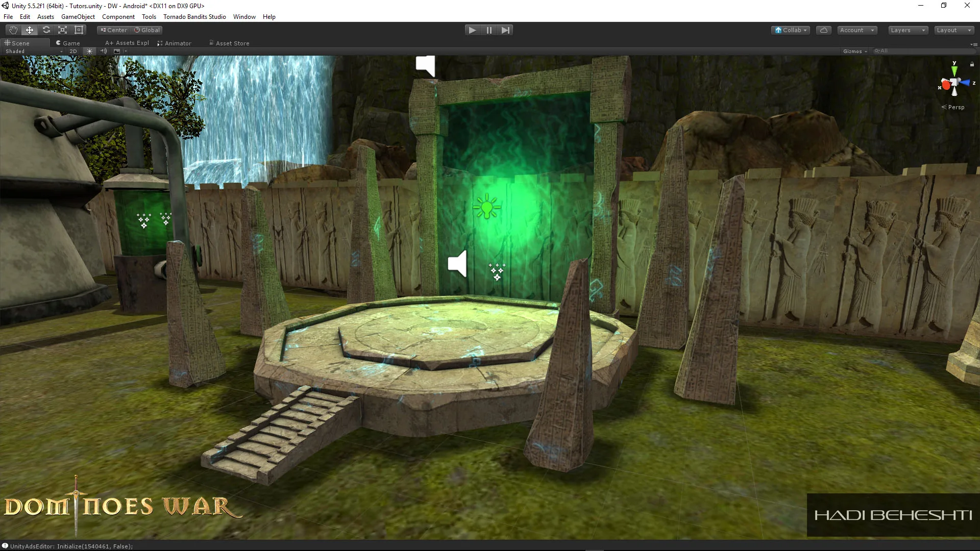Open the Collab dropdown
980x551 pixels.
[791, 30]
